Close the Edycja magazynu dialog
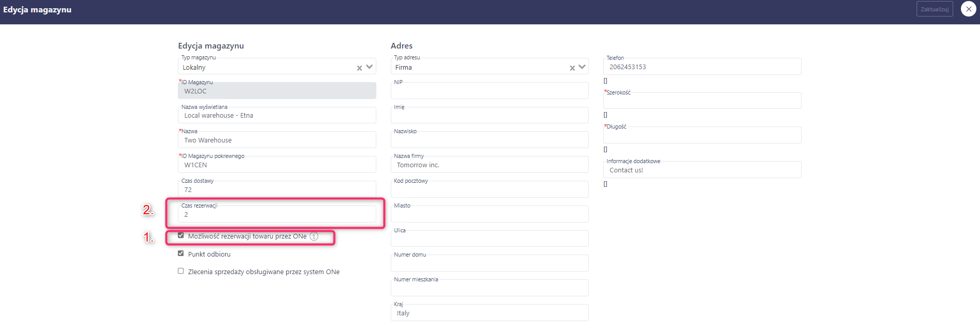980x334 pixels. coord(969,9)
